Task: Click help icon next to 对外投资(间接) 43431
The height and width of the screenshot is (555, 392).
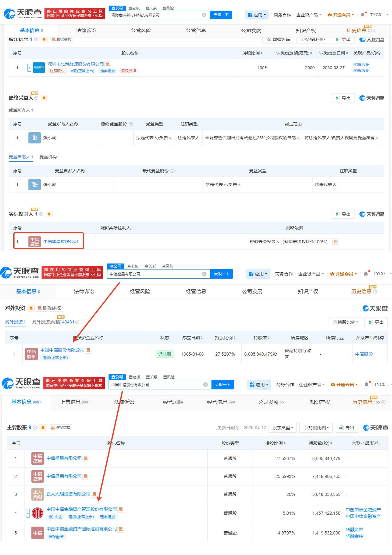Action: 77,322
